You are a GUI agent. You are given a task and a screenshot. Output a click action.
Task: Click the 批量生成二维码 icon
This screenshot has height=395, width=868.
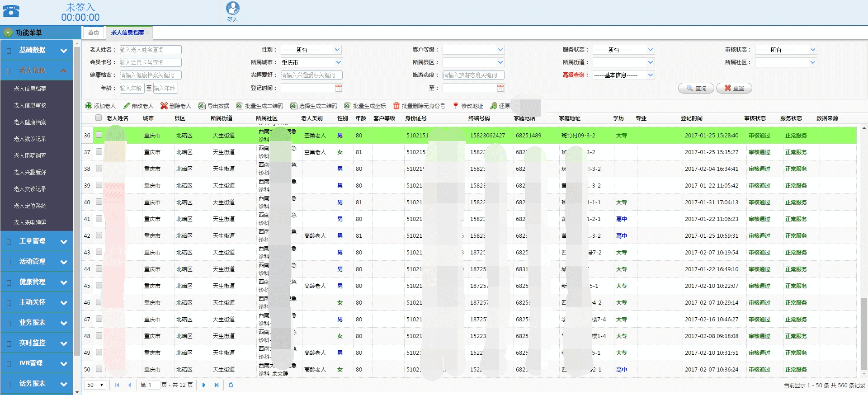240,106
